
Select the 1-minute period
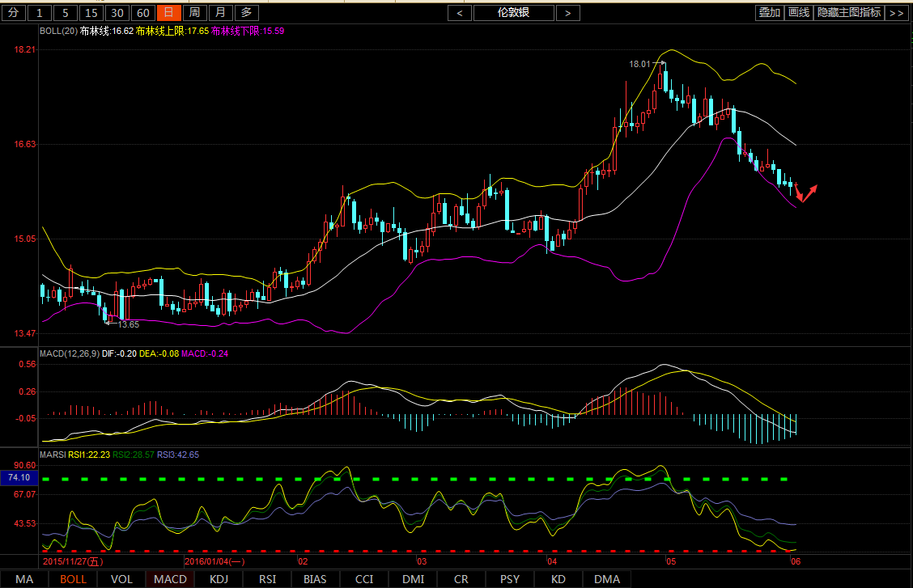point(40,13)
